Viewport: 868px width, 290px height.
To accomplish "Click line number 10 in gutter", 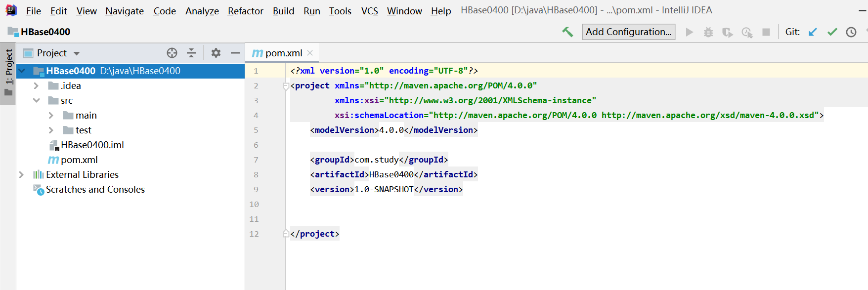I will coord(254,205).
